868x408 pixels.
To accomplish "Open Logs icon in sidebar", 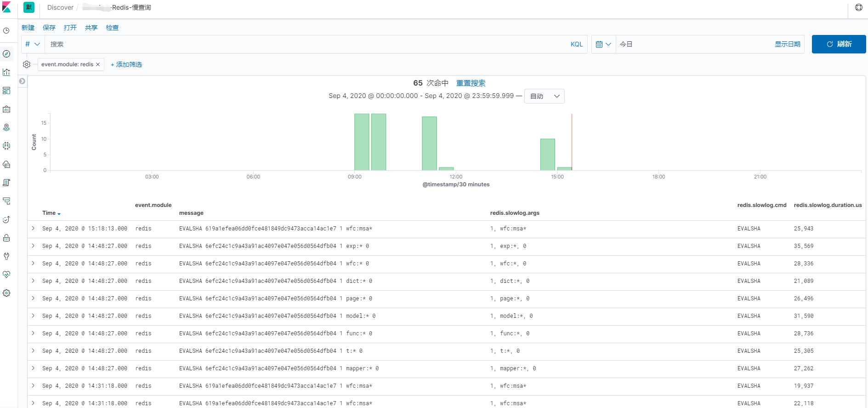I will point(6,183).
